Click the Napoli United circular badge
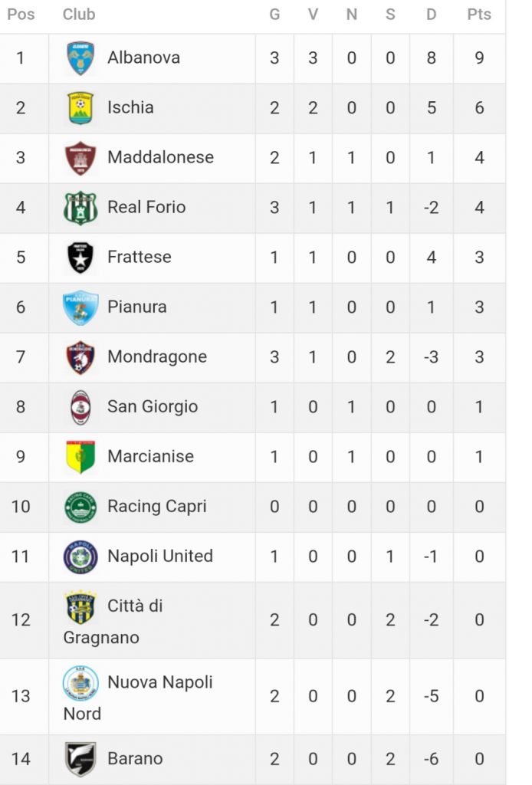 tap(80, 557)
